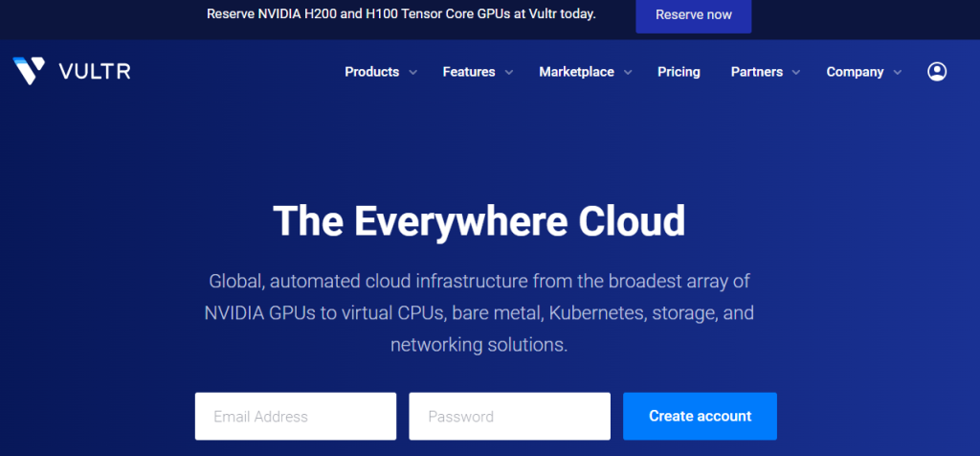Viewport: 980px width, 456px height.
Task: Open the Company menu
Action: click(x=855, y=72)
